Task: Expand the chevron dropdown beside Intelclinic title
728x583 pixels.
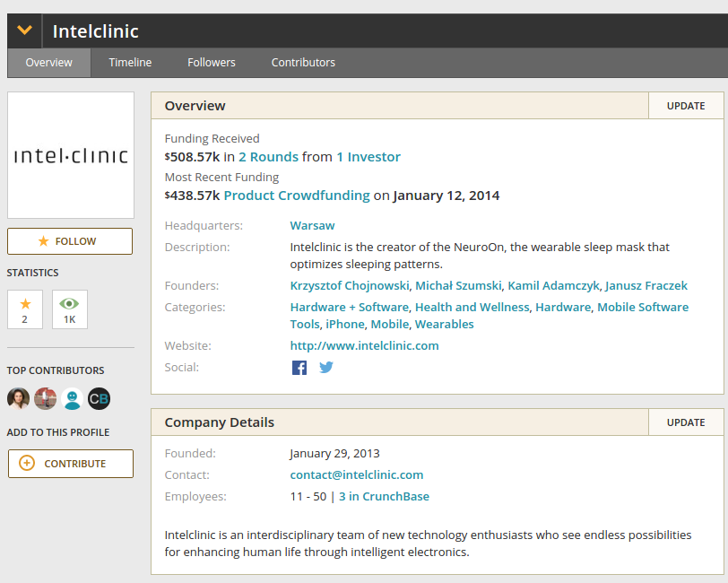Action: pyautogui.click(x=24, y=30)
